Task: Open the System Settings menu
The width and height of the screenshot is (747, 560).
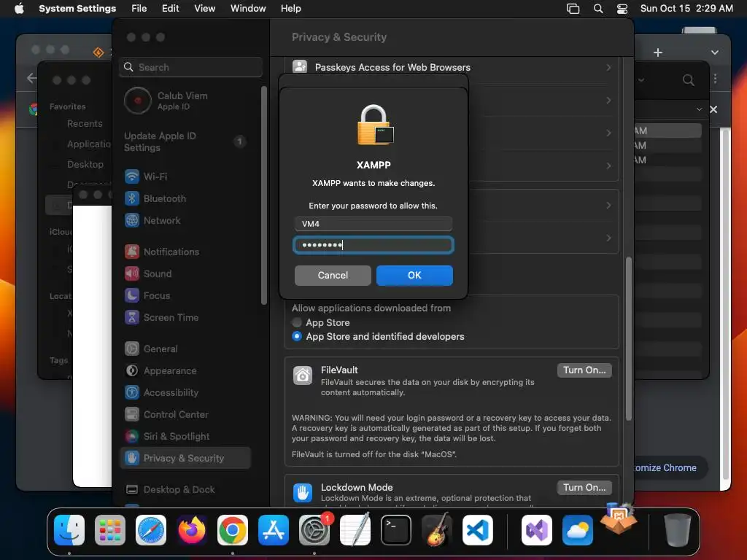Action: click(x=77, y=8)
